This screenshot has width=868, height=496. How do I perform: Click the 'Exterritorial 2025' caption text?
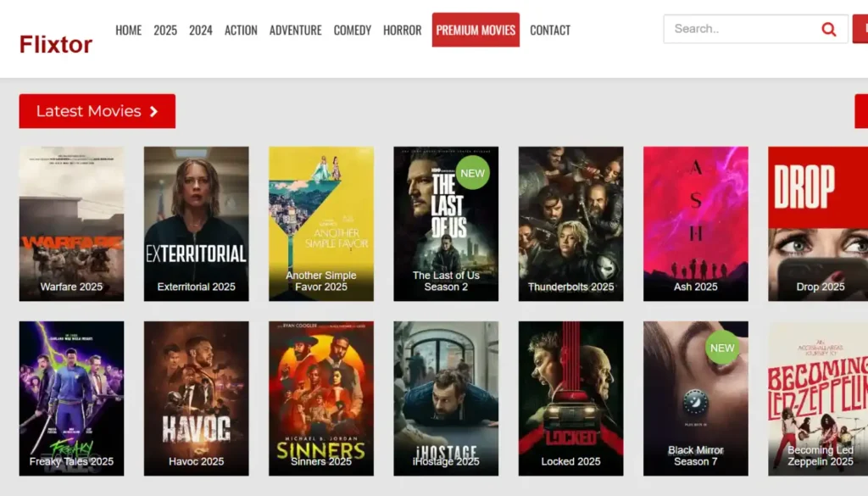(x=196, y=287)
